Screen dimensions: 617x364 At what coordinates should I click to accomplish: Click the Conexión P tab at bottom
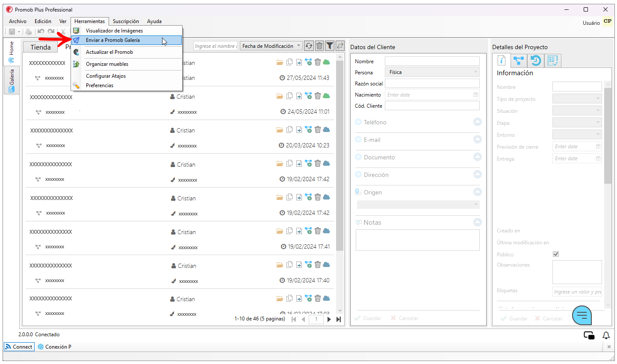pyautogui.click(x=54, y=346)
